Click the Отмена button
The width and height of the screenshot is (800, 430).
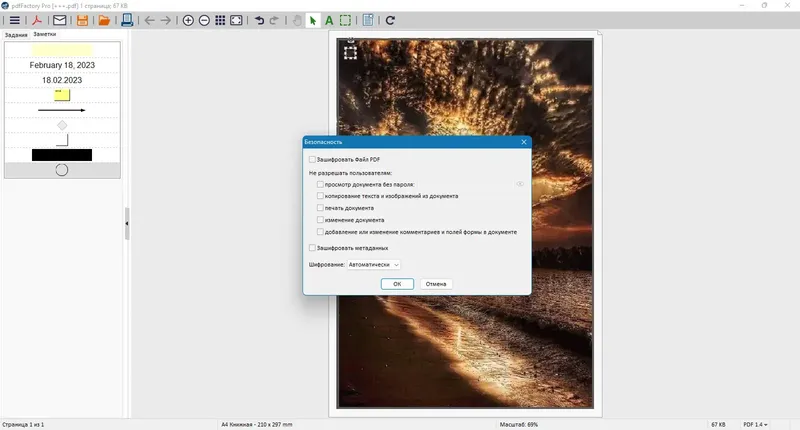[436, 284]
